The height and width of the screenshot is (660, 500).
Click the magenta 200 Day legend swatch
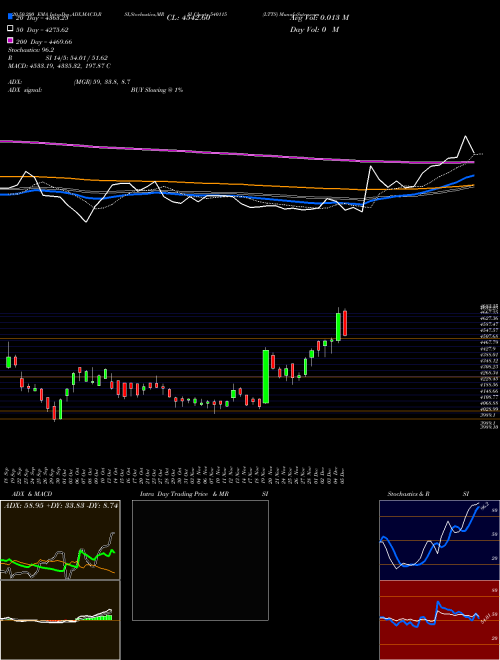click(x=10, y=40)
